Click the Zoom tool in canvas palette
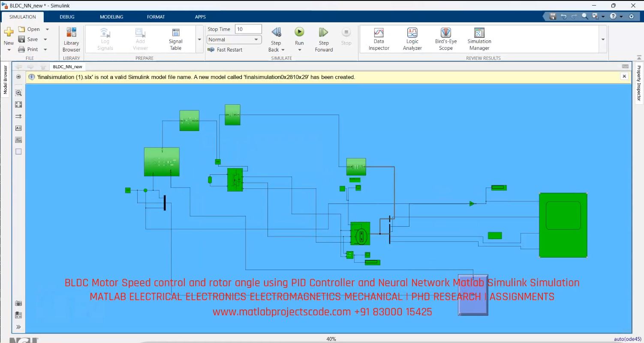The image size is (644, 343). pyautogui.click(x=18, y=93)
